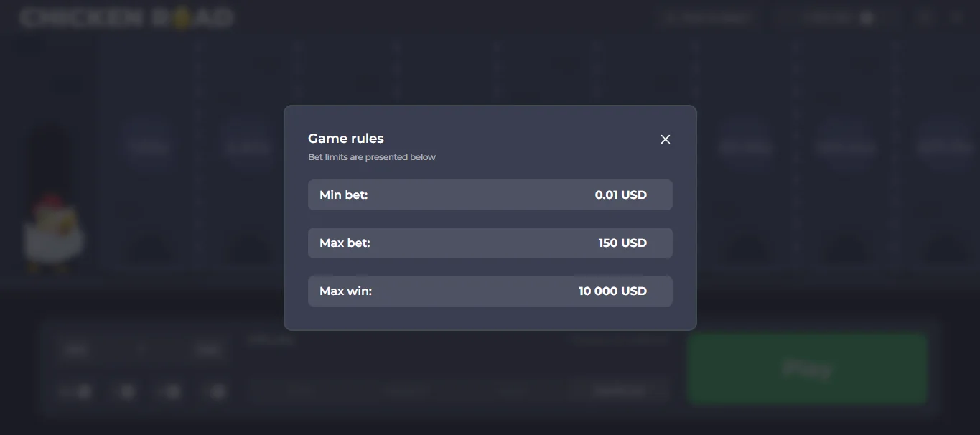Open the difficulty option left of Play
980x435 pixels.
coord(620,390)
